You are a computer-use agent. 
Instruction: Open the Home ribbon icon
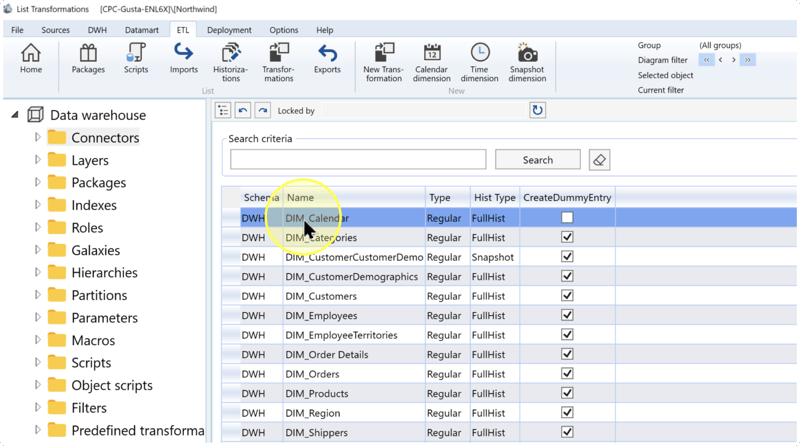click(31, 59)
